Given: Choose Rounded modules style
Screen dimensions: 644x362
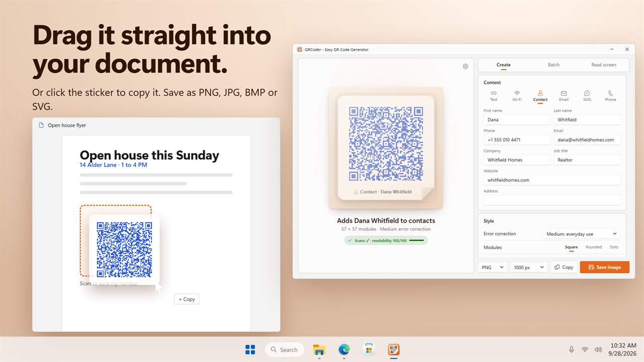Looking at the screenshot, I should coord(594,247).
